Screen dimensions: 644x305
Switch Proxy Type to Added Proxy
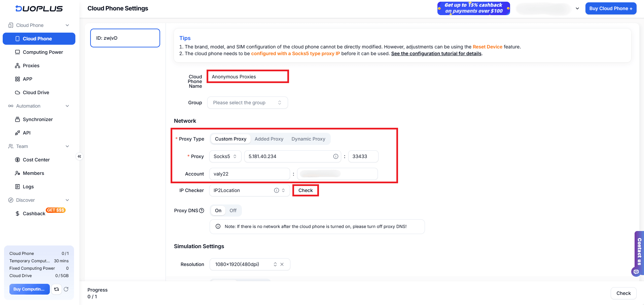[269, 139]
